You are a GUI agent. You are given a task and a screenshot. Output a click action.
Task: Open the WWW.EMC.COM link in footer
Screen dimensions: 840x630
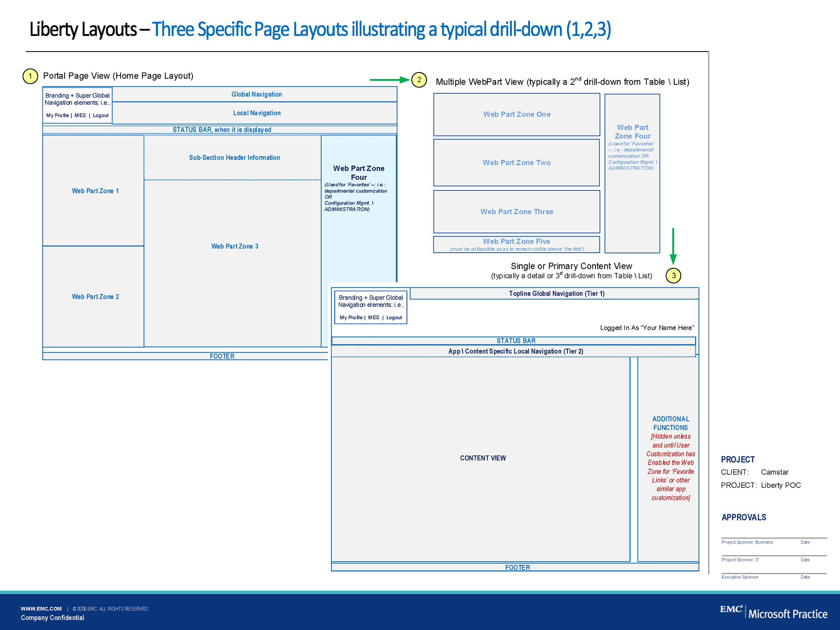pyautogui.click(x=41, y=609)
